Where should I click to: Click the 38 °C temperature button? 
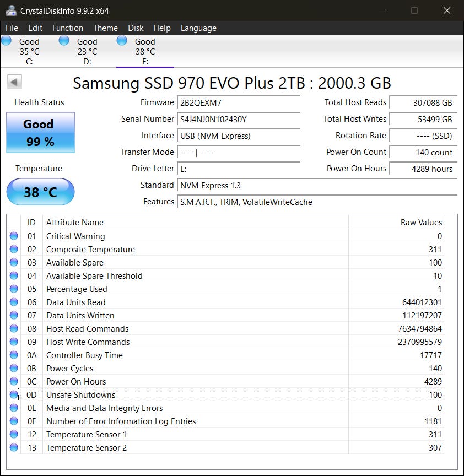tap(40, 192)
